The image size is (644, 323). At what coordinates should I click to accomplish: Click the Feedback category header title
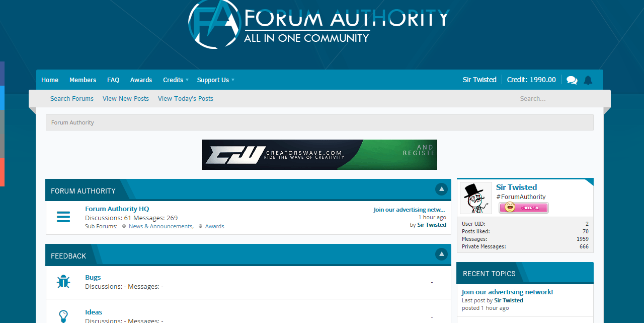[68, 256]
